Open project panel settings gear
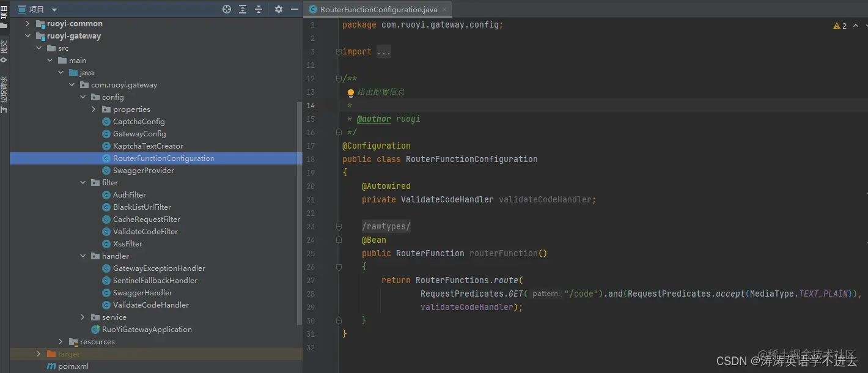868x373 pixels. (279, 9)
